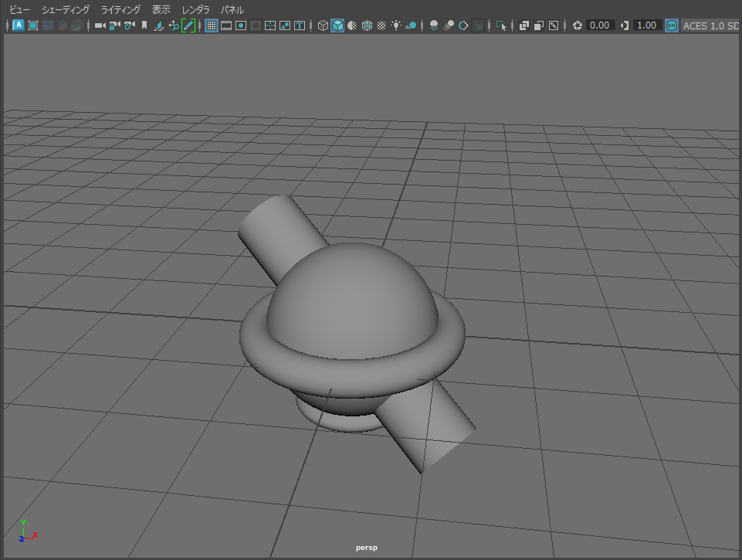
Task: Toggle the View Transform ON button
Action: 672,25
